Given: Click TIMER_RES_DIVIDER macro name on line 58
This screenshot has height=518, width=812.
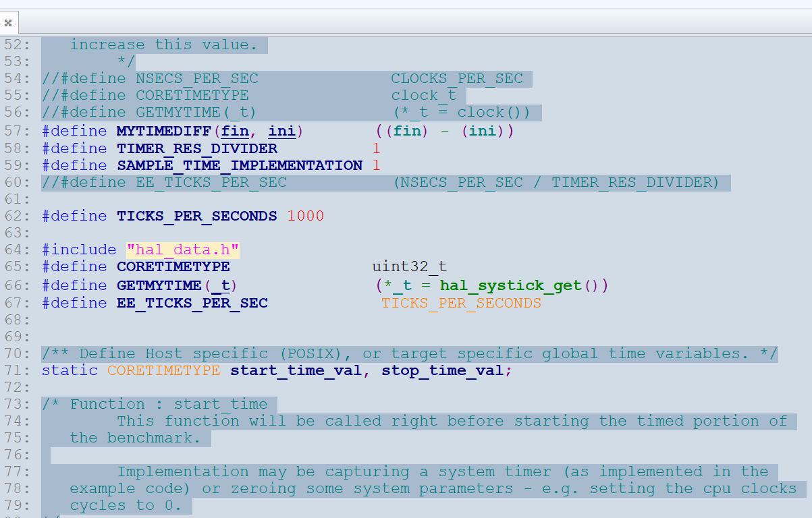Looking at the screenshot, I should coord(197,148).
